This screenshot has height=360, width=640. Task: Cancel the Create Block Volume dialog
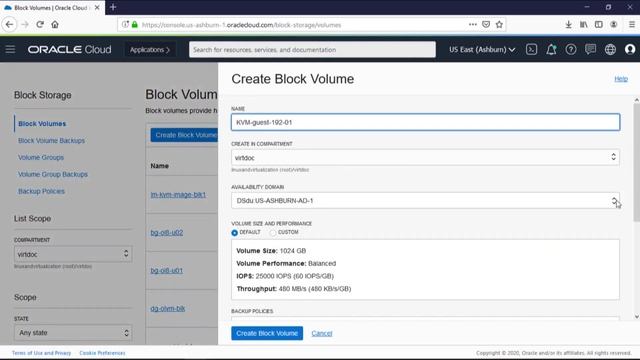(322, 333)
